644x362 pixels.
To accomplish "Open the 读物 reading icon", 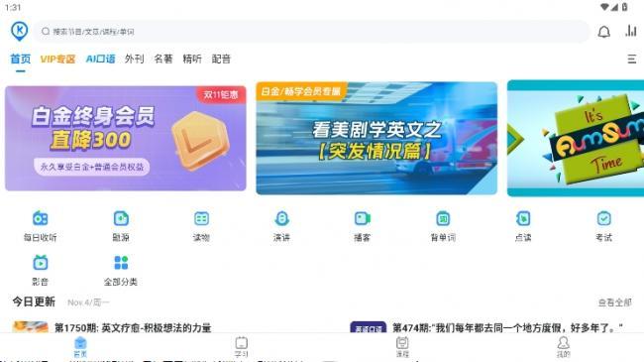I will point(201,218).
